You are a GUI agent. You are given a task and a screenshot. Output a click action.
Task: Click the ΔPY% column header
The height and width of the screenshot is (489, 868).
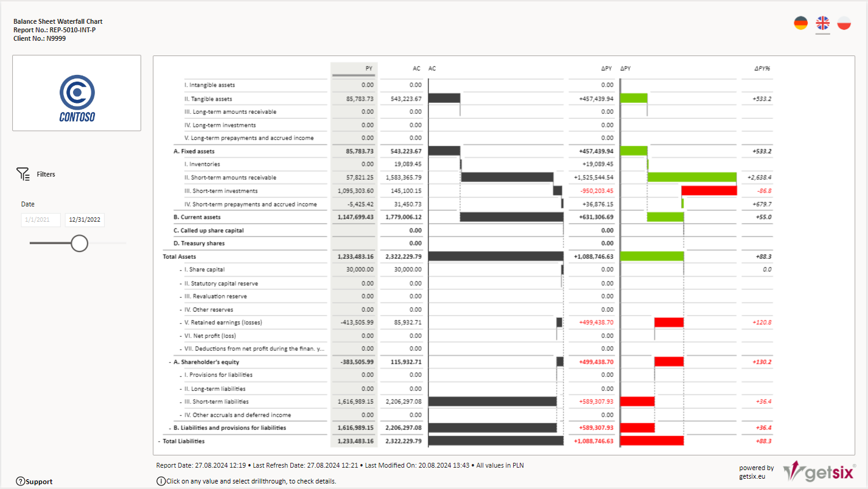[762, 68]
